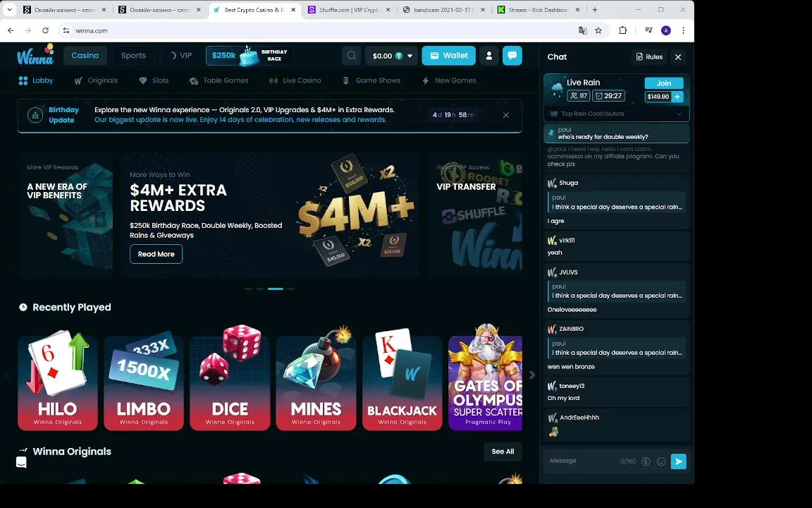
Task: Click username AndrEeeHhhh in chat
Action: (x=579, y=417)
